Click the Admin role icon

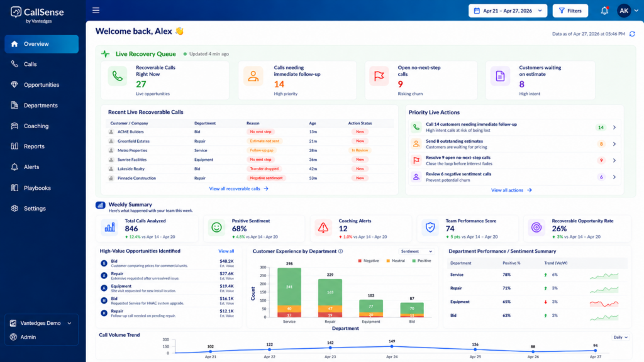tap(13, 337)
